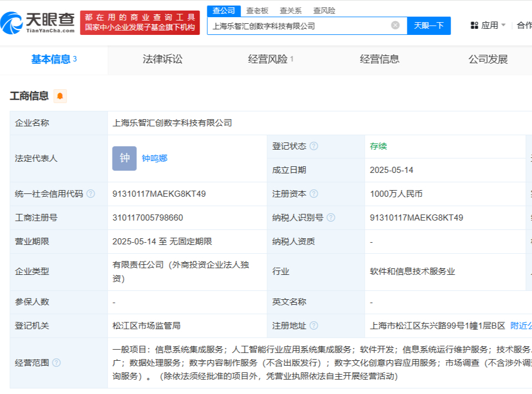Click help icon next to 注册地址
Image resolution: width=532 pixels, height=394 pixels.
(x=314, y=326)
